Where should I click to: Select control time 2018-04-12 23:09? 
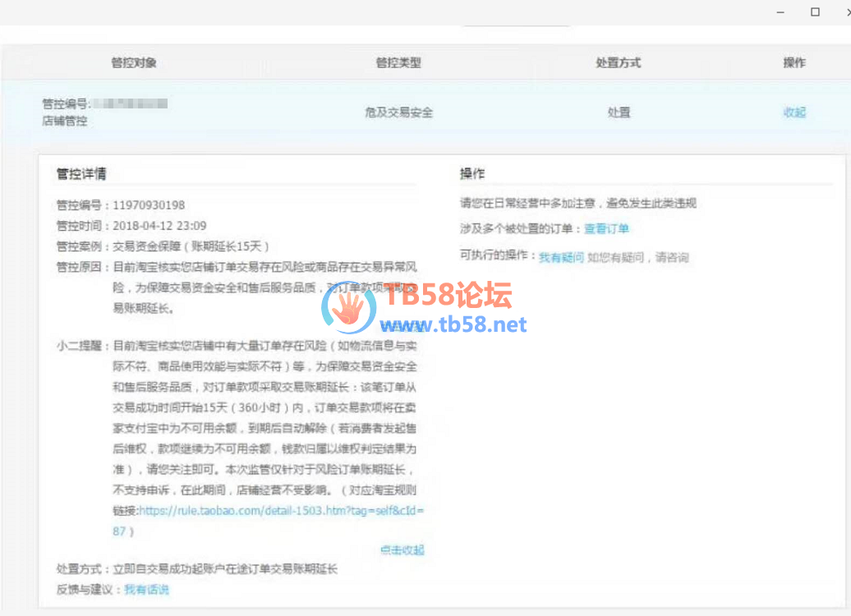click(x=159, y=226)
